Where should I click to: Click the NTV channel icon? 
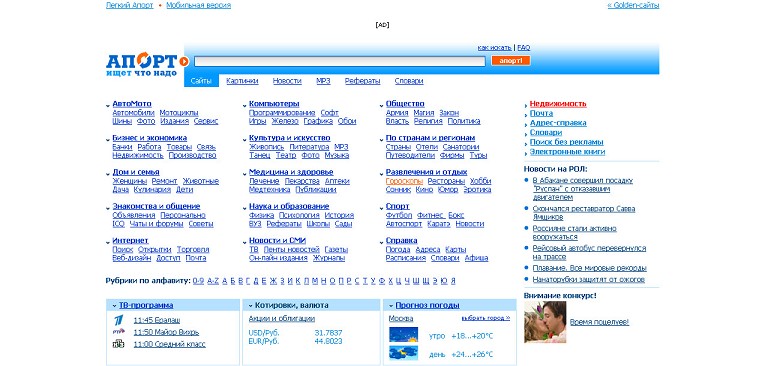click(118, 344)
